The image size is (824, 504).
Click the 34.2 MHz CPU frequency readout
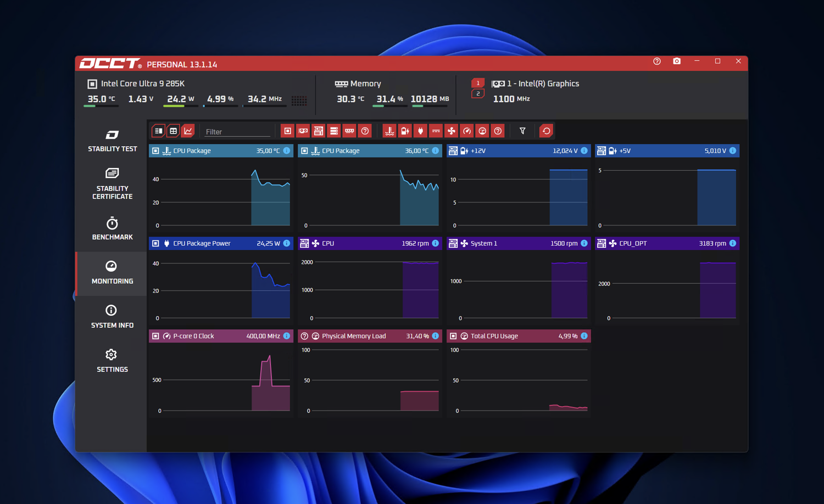265,99
